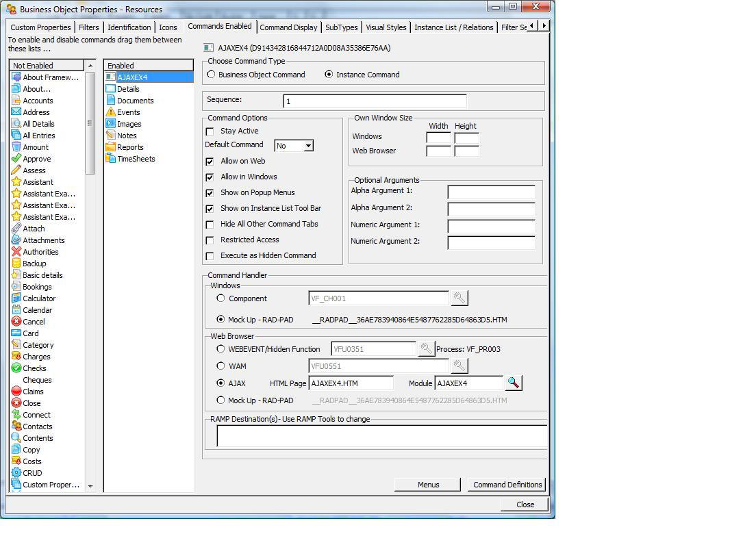
Task: Toggle the Allow on Web checkbox
Action: pos(210,162)
